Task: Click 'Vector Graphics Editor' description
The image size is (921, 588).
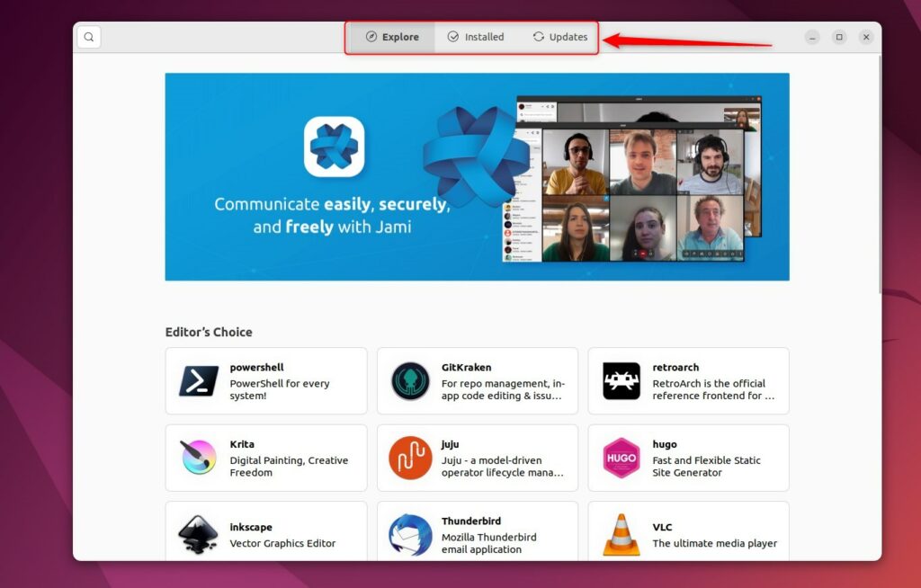Action: pos(282,543)
